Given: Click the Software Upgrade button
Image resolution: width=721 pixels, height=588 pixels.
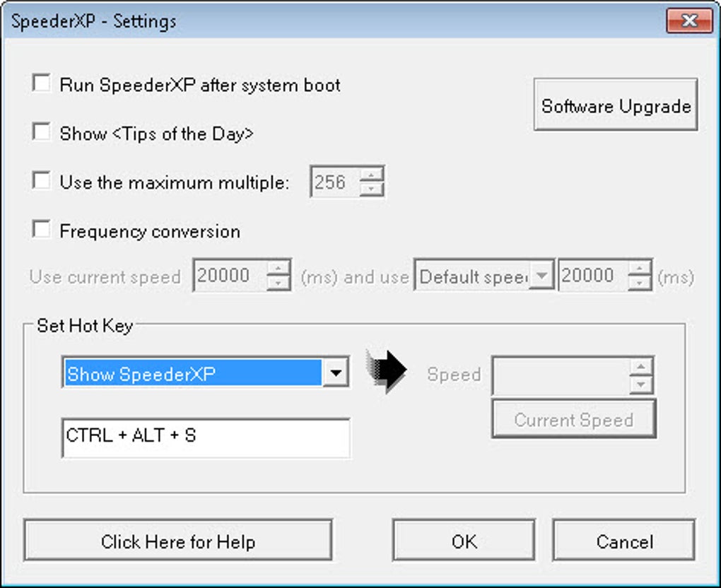Looking at the screenshot, I should pyautogui.click(x=615, y=106).
